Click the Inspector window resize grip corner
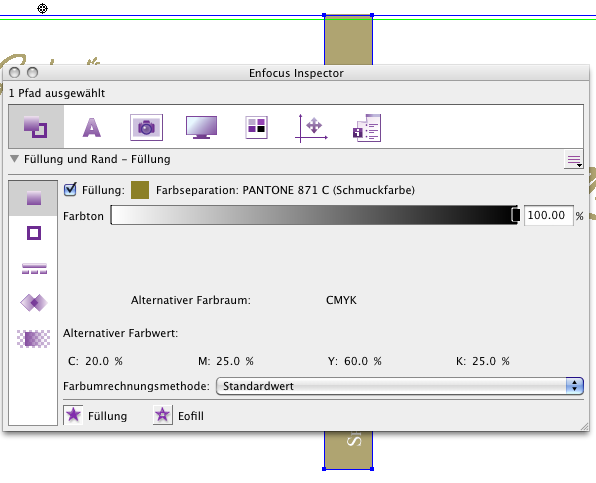596x483 pixels. coord(585,427)
